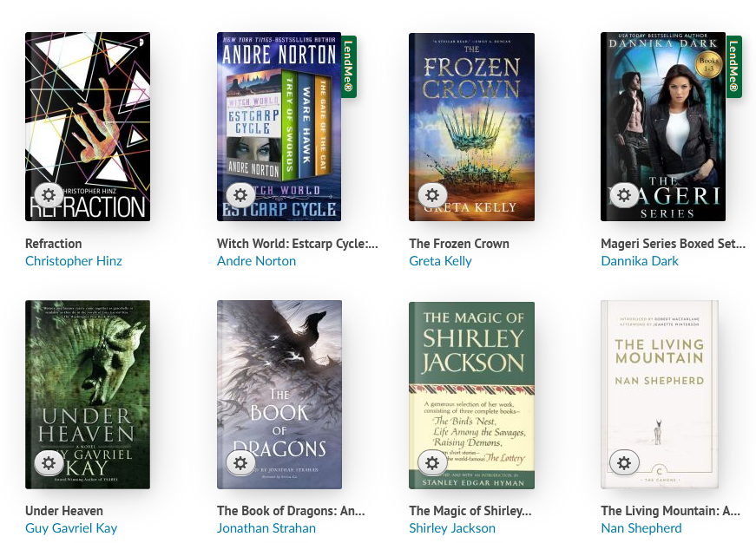
Task: Select Guy Gavriel Kay author link
Action: [71, 528]
